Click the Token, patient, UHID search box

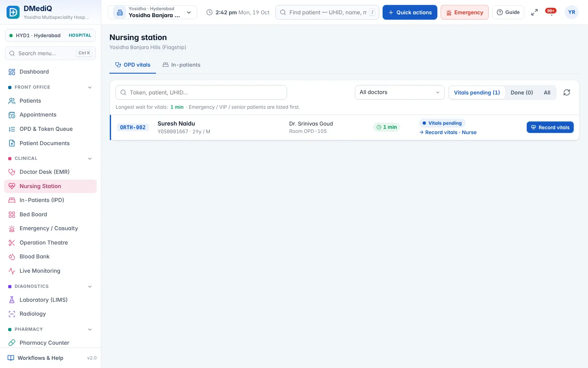coord(201,92)
